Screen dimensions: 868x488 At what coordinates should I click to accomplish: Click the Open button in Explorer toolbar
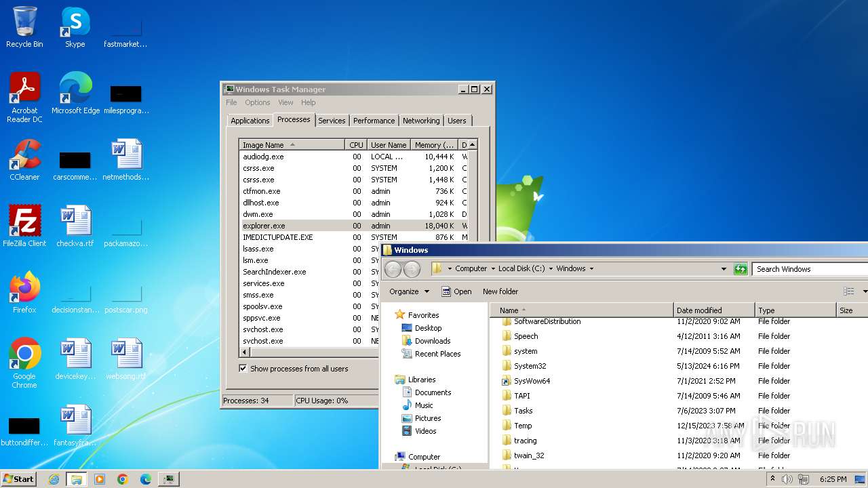coord(456,291)
